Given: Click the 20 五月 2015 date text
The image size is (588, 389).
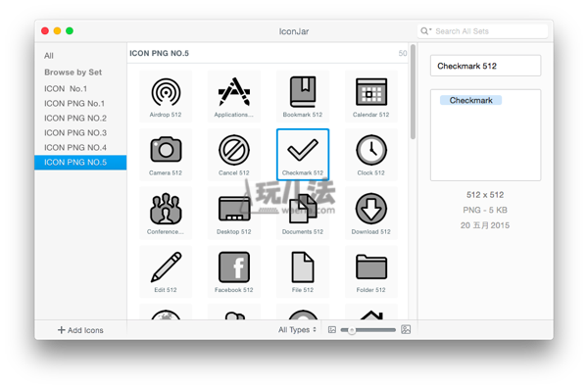Looking at the screenshot, I should point(485,225).
